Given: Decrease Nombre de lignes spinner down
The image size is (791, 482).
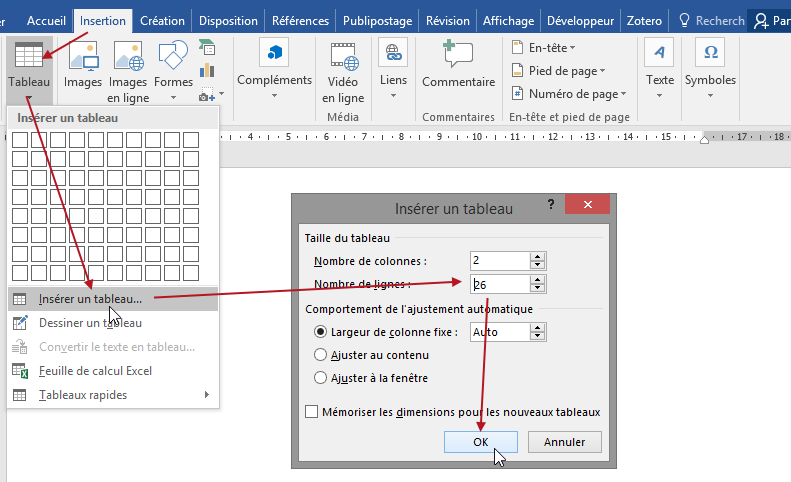Looking at the screenshot, I should pos(538,288).
